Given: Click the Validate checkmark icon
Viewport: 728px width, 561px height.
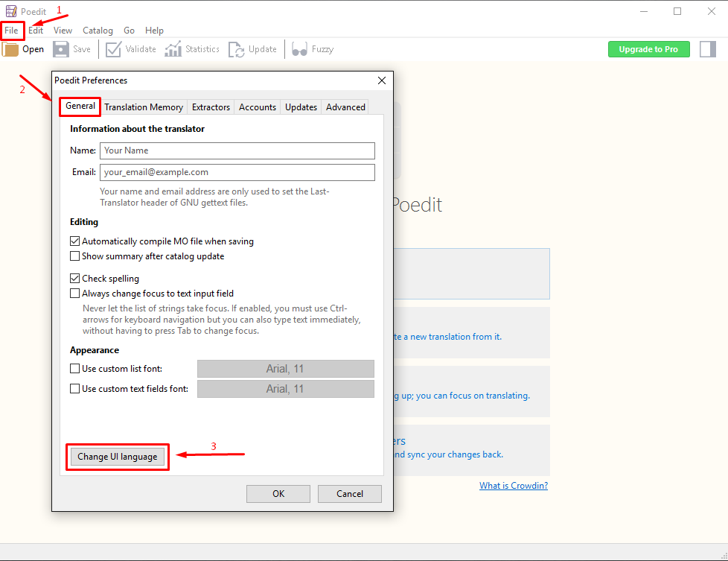Looking at the screenshot, I should pos(113,49).
